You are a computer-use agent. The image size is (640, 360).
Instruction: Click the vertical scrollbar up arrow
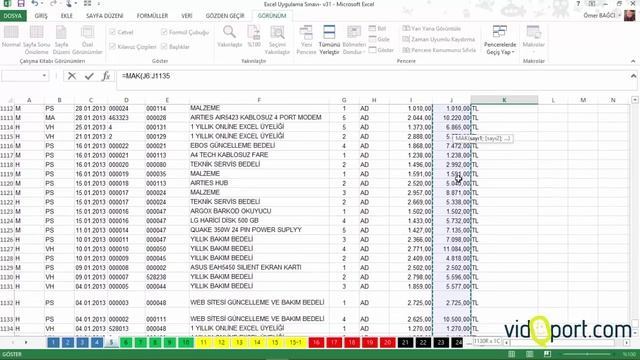pyautogui.click(x=635, y=100)
